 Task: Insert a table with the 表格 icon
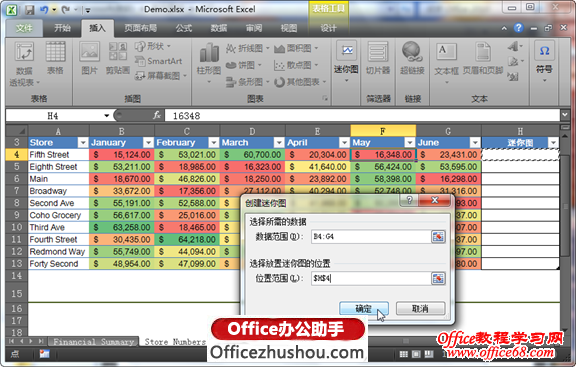coord(55,58)
